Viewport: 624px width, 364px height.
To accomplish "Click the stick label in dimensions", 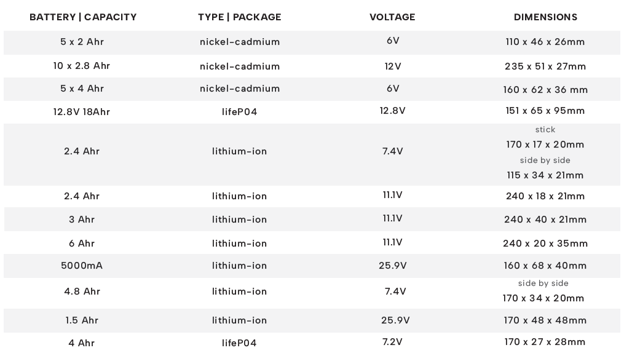I will click(x=545, y=130).
